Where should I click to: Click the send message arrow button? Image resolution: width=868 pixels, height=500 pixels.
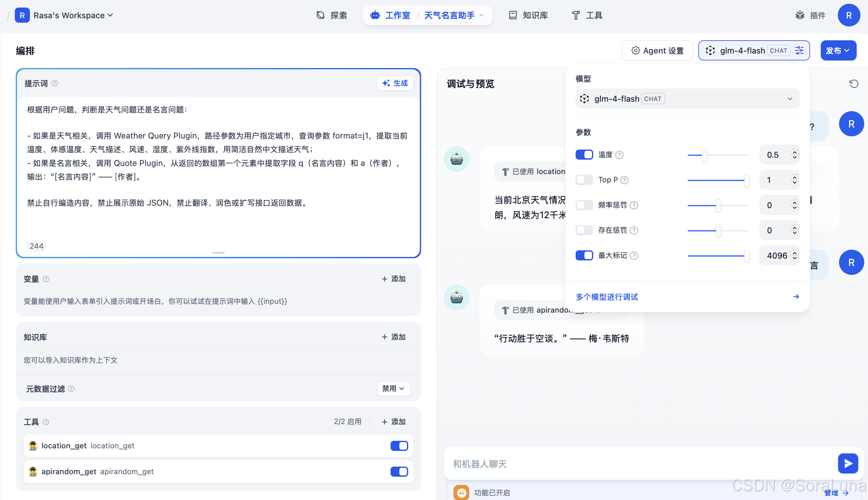(848, 463)
